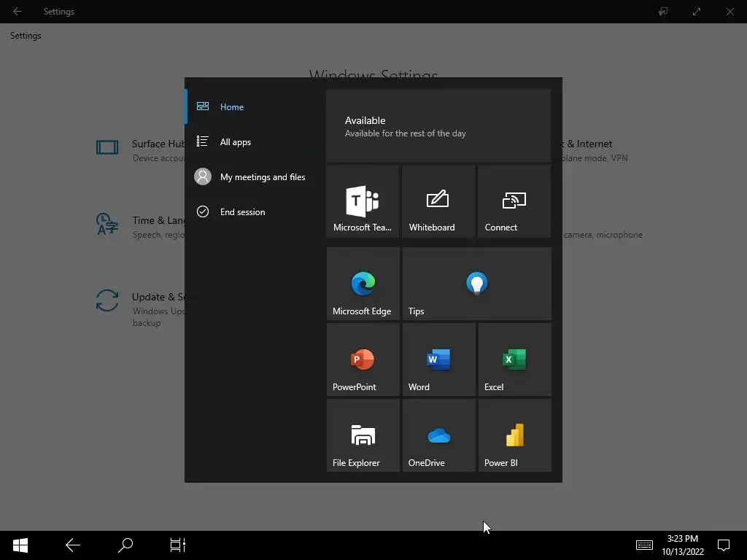Viewport: 747px width, 560px height.
Task: Choose End session in the menu
Action: pyautogui.click(x=251, y=212)
